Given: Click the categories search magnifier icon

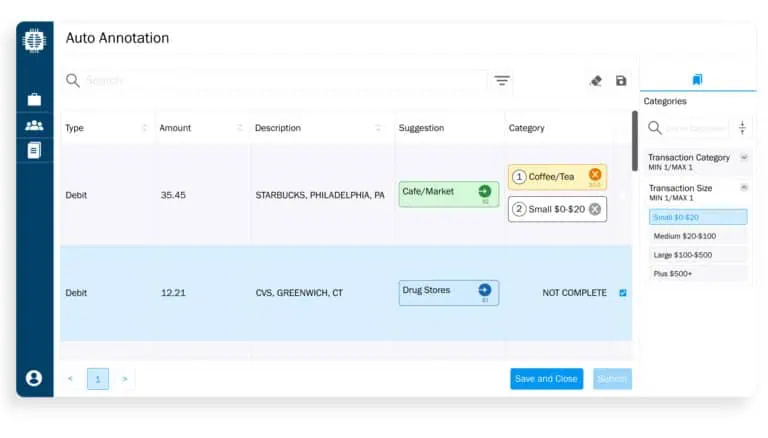Looking at the screenshot, I should click(x=655, y=128).
